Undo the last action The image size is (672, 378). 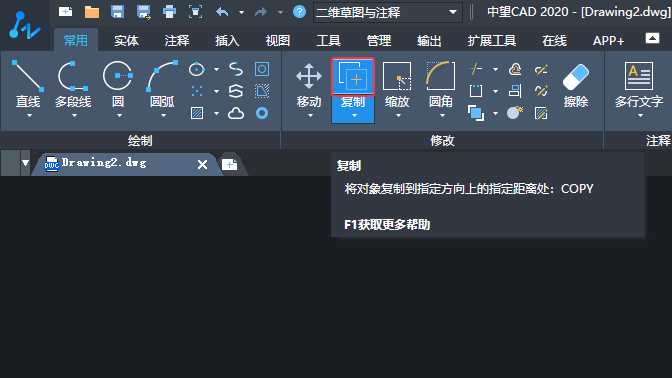(222, 12)
